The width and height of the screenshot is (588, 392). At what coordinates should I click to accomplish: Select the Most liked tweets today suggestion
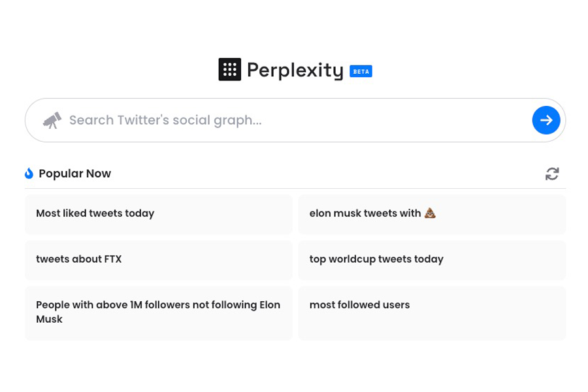159,214
